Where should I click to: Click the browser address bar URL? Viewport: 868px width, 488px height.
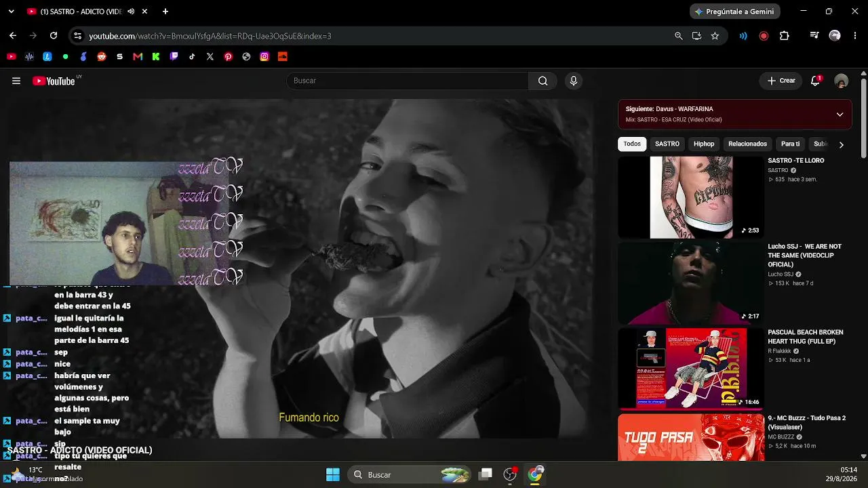pos(210,36)
